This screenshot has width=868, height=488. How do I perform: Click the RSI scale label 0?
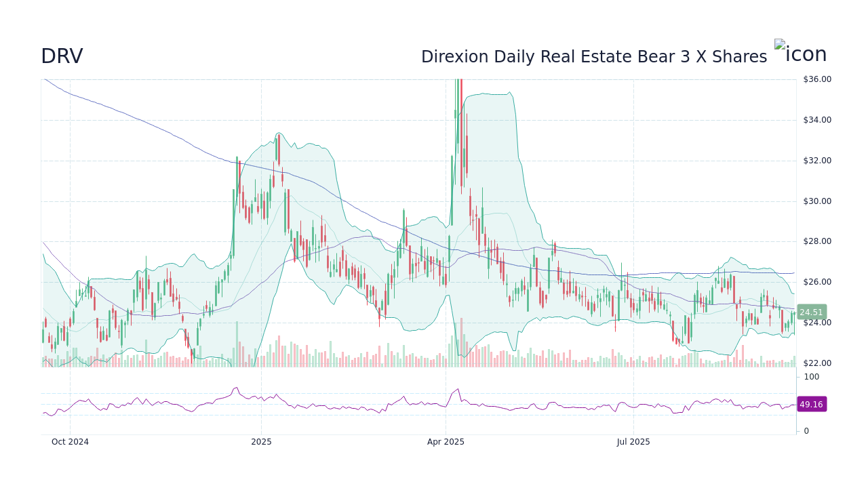806,431
